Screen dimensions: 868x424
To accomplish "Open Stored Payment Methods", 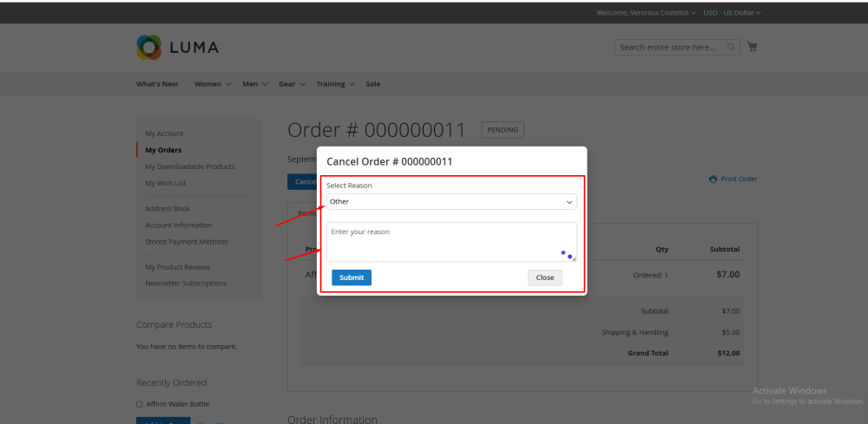I will coord(187,242).
